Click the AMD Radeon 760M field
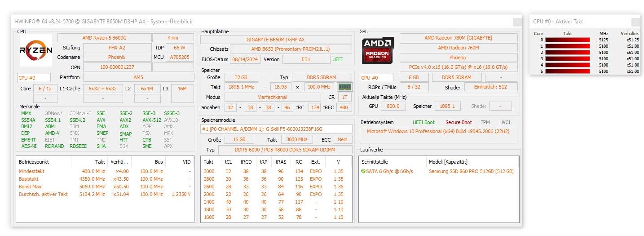644x236 pixels. (x=459, y=48)
